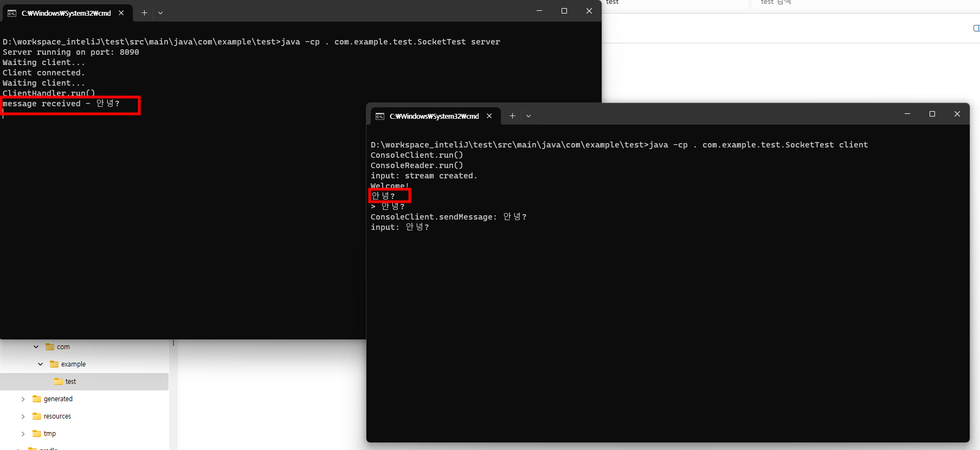Close the client cmd window
This screenshot has width=980, height=450.
pos(957,114)
